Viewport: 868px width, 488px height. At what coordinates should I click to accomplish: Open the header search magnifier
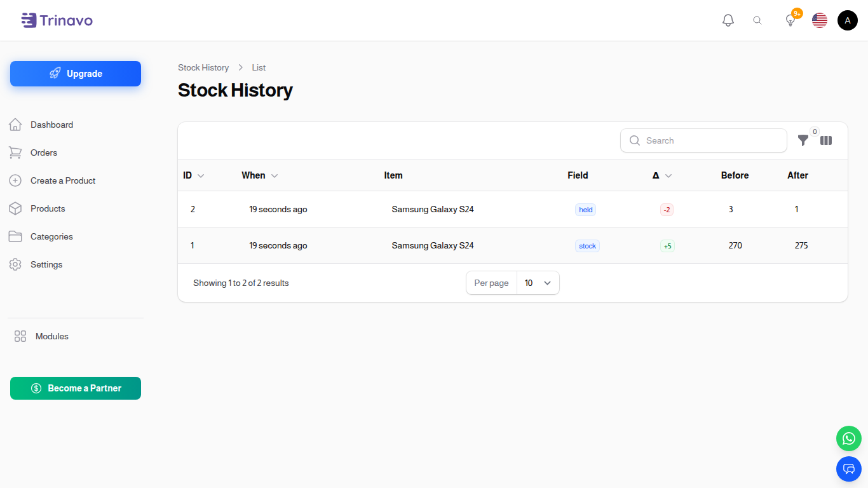[x=757, y=20]
